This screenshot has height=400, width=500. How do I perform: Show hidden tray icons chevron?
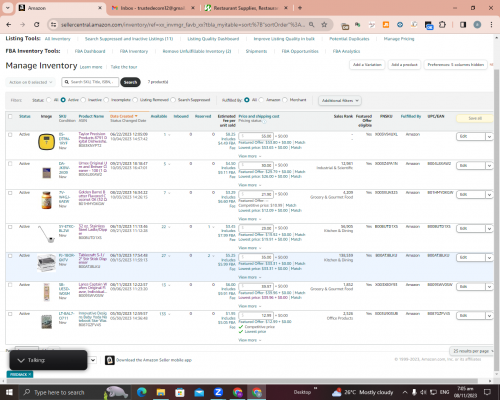pos(405,392)
